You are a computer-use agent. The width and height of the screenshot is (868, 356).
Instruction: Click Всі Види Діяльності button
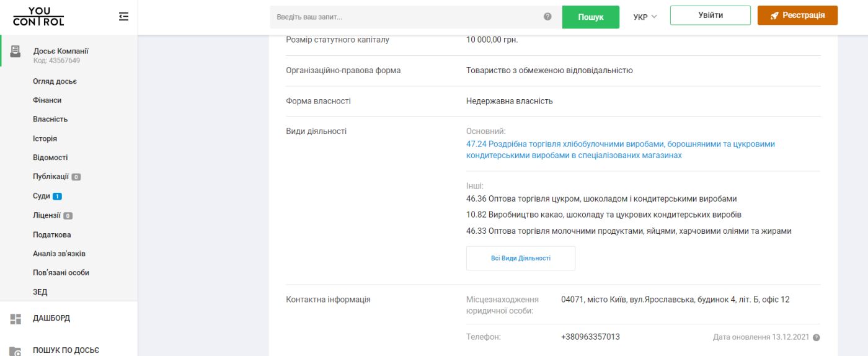tap(521, 258)
